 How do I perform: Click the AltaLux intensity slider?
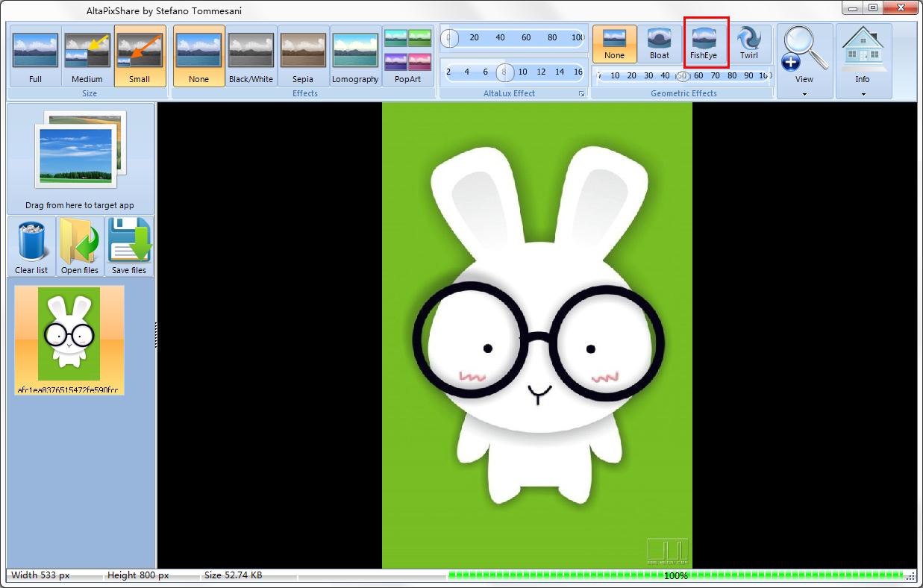coord(513,37)
